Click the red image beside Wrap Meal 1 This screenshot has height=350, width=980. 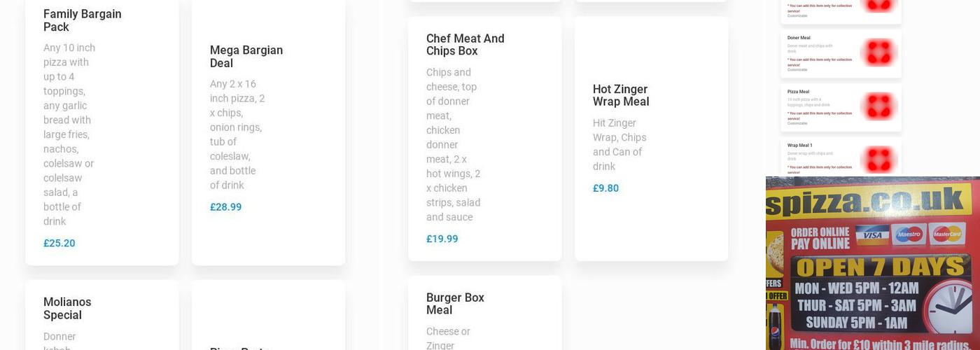[878, 160]
